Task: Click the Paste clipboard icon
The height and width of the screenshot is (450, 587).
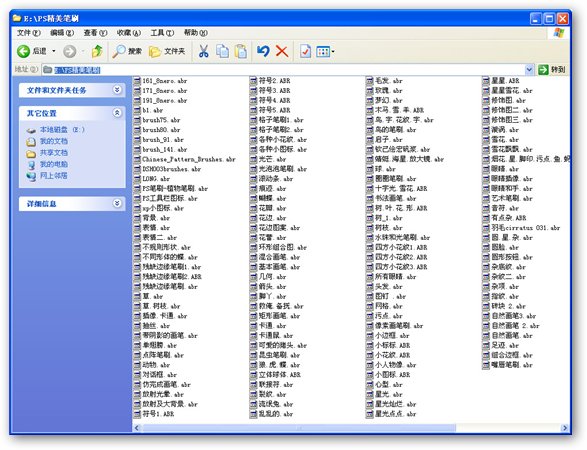Action: tap(241, 51)
